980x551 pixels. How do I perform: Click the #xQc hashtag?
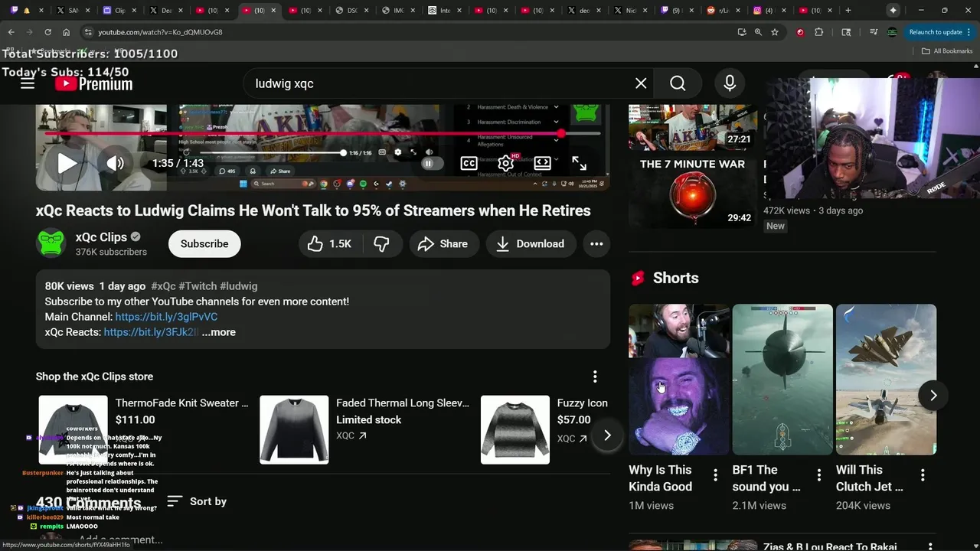pos(163,286)
